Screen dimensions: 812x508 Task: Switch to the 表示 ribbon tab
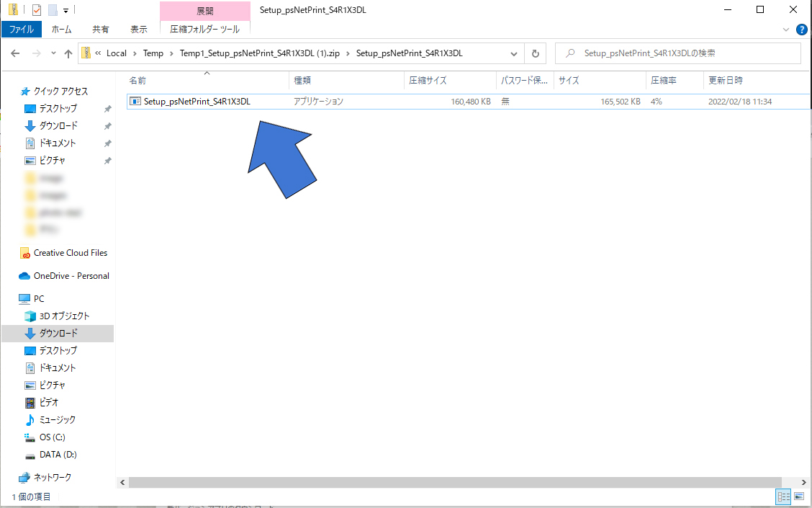pos(139,30)
